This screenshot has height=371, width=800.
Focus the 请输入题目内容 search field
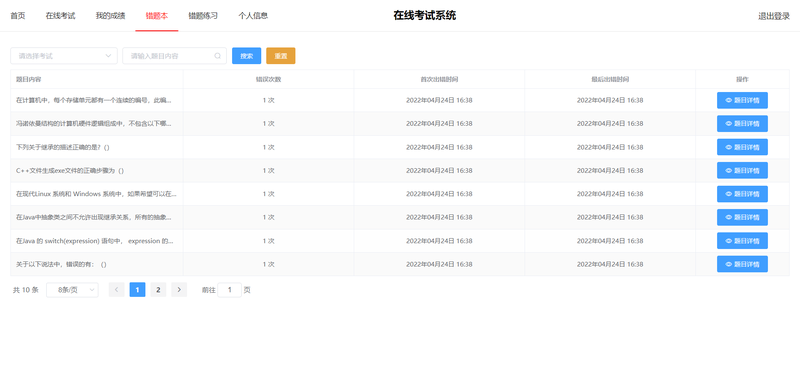pos(174,56)
